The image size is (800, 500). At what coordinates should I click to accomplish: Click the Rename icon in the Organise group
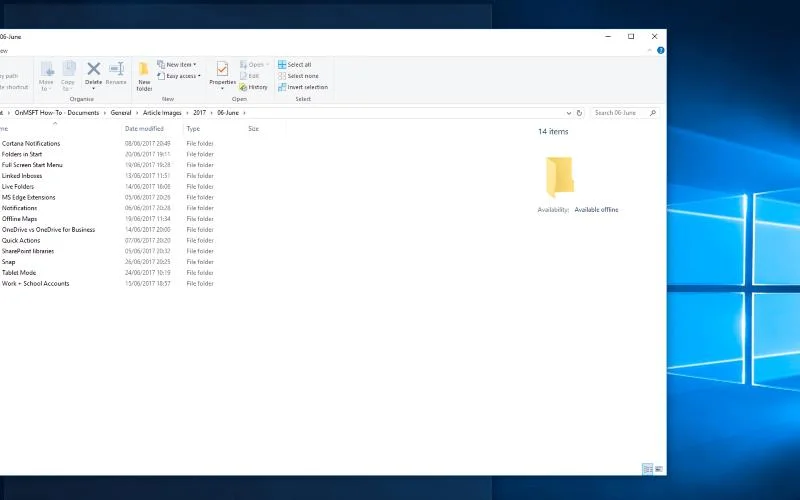coord(116,69)
